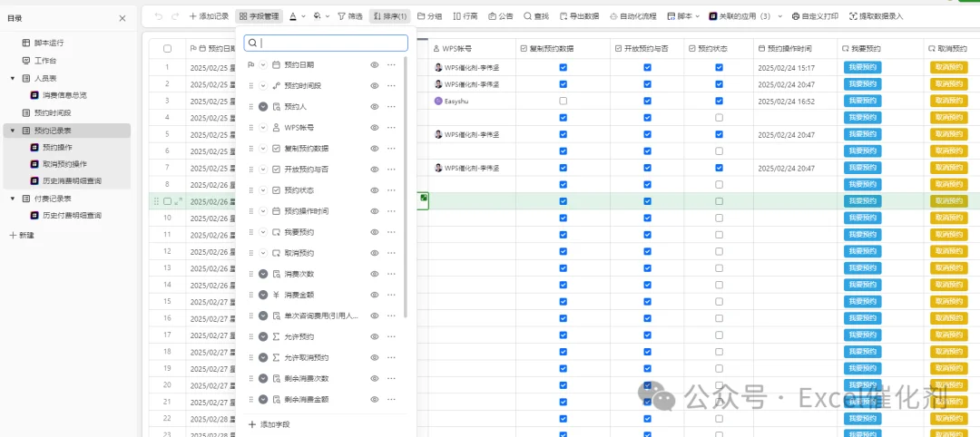This screenshot has height=437, width=980.
Task: Tick the select-all checkbox in the header
Action: (167, 49)
